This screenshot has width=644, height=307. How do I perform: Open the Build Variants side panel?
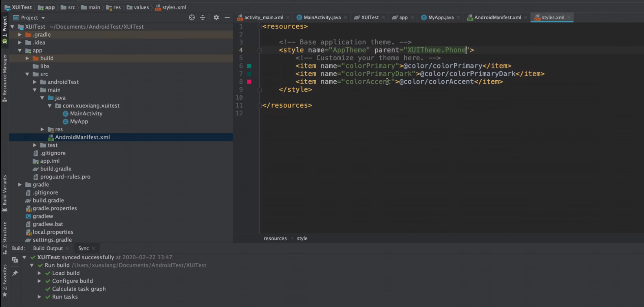[x=4, y=193]
